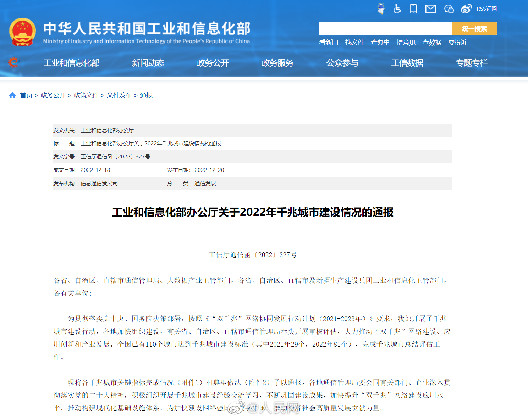Open the 工信数据 nav menu

click(407, 63)
